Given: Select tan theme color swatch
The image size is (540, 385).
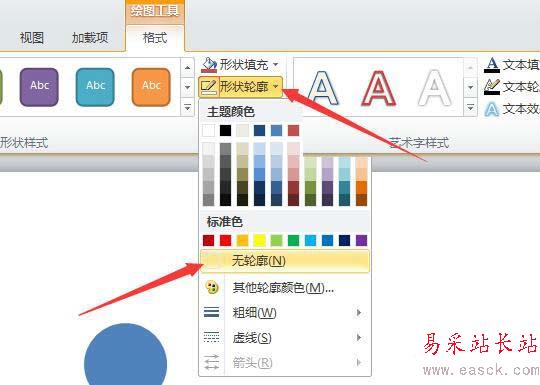Looking at the screenshot, I should 242,131.
